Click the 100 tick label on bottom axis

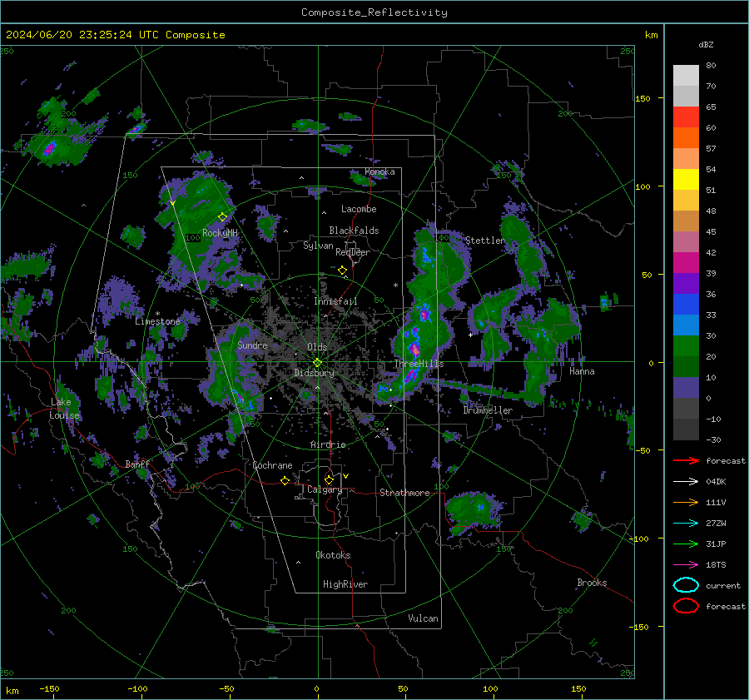(490, 688)
